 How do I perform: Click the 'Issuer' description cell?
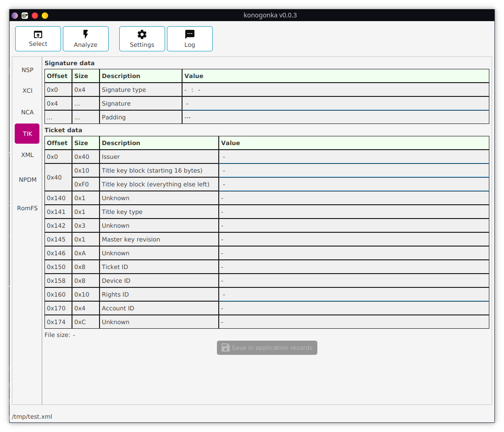pyautogui.click(x=159, y=157)
